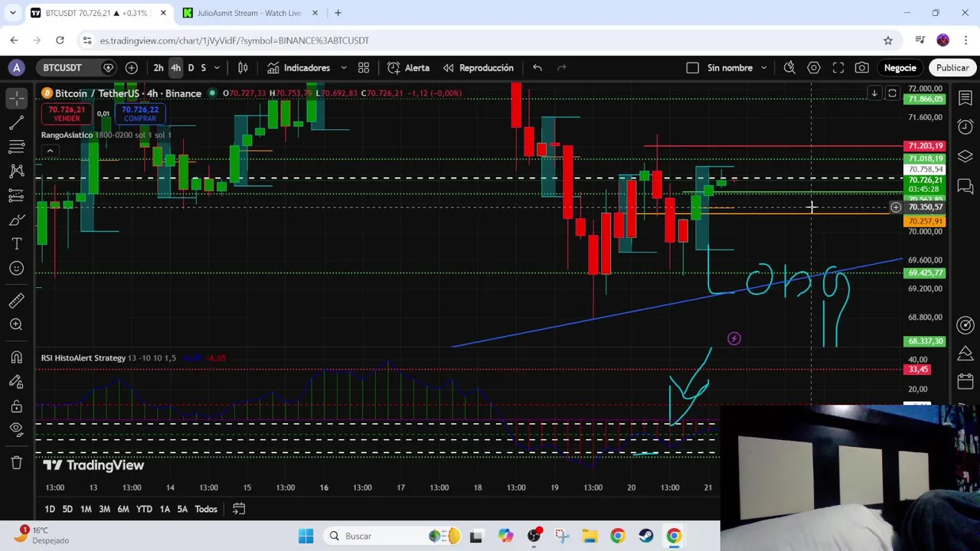Screen dimensions: 980x551
Task: Select the ruler measure tool
Action: point(17,301)
